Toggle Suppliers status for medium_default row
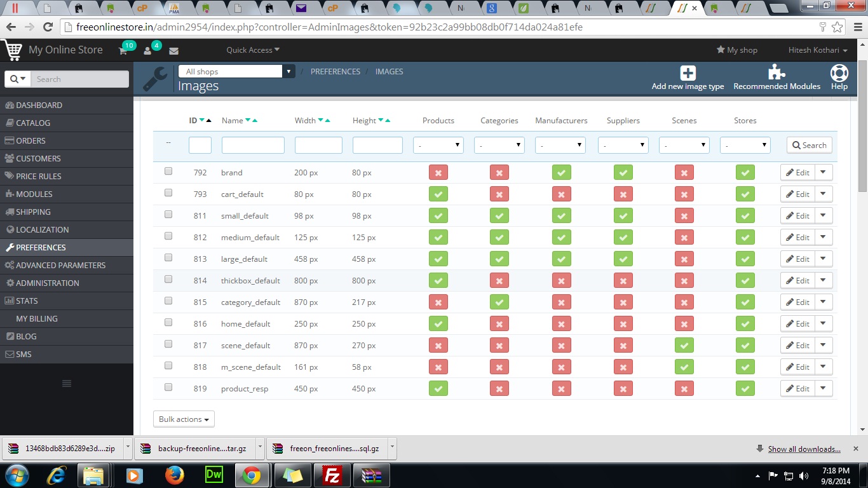 click(623, 237)
